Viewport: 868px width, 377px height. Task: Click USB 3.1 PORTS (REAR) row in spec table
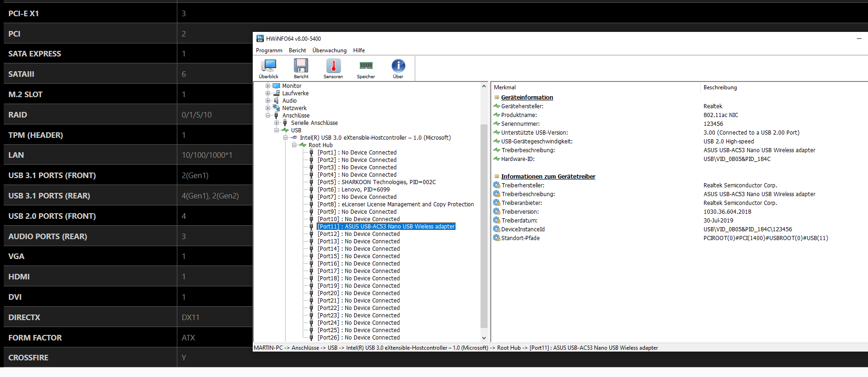pyautogui.click(x=128, y=196)
